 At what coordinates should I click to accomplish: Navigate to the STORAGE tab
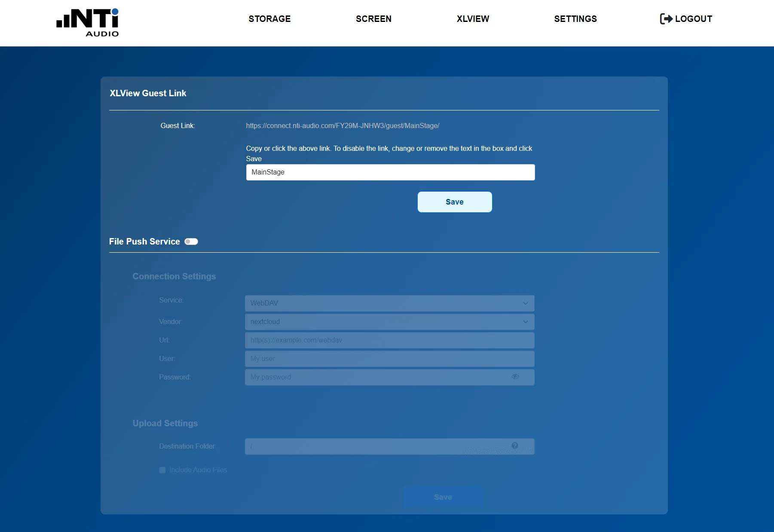[x=269, y=19]
